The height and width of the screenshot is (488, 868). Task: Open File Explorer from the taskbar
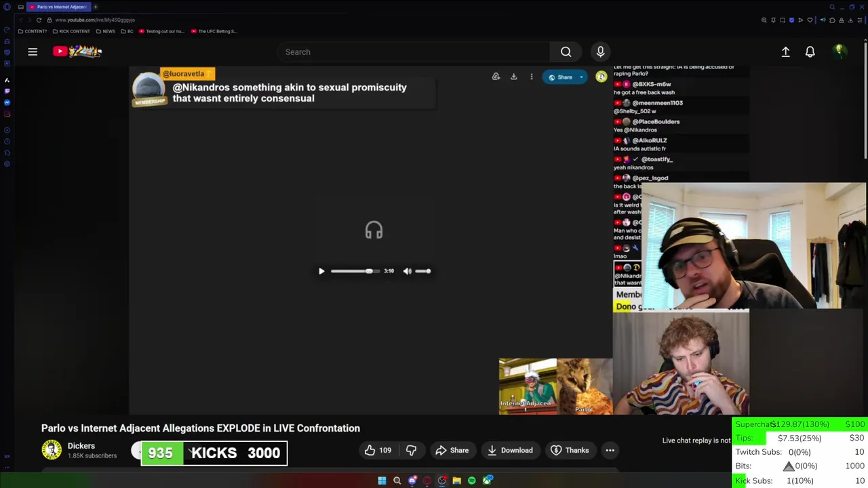pyautogui.click(x=457, y=481)
